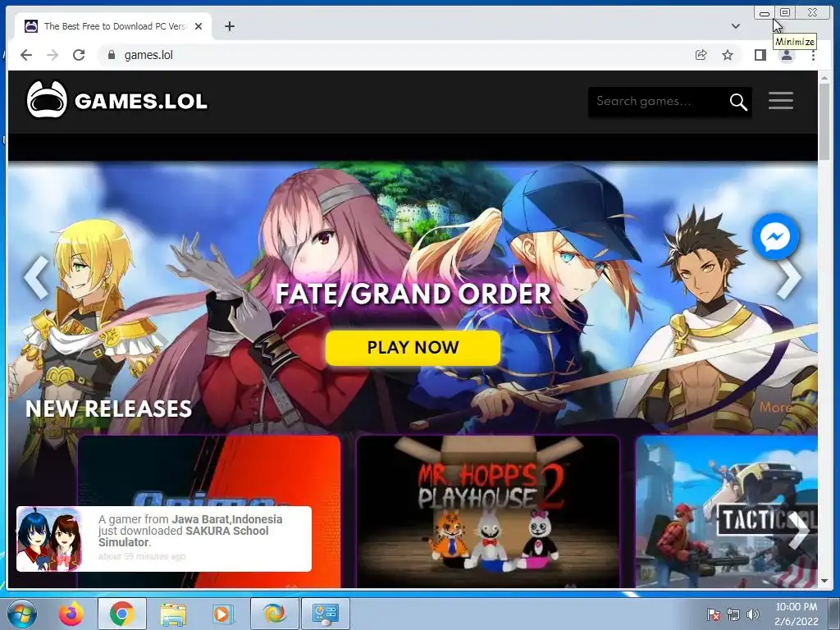The height and width of the screenshot is (630, 840).
Task: Show previous banner with left arrow
Action: tap(36, 277)
